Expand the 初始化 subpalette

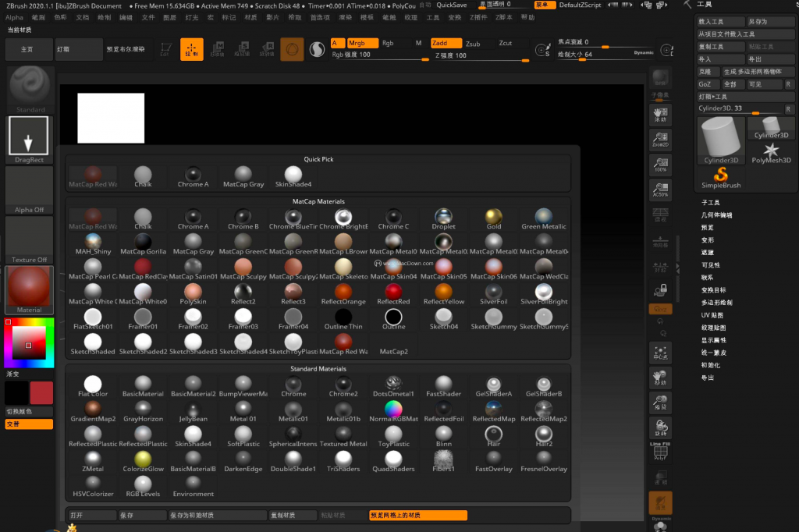point(710,365)
